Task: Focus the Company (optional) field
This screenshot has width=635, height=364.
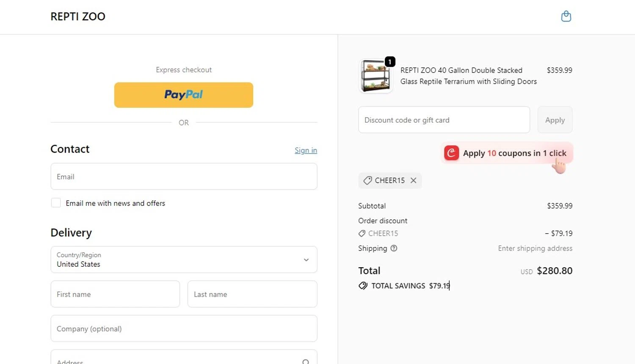Action: [x=184, y=328]
